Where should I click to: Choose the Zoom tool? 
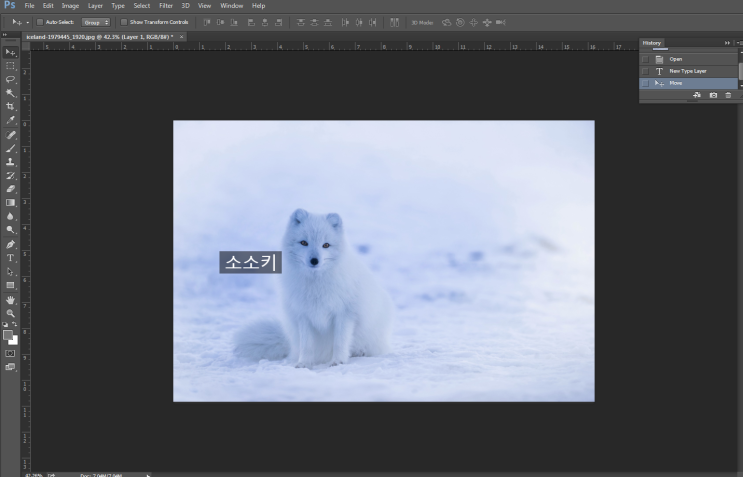pos(11,313)
